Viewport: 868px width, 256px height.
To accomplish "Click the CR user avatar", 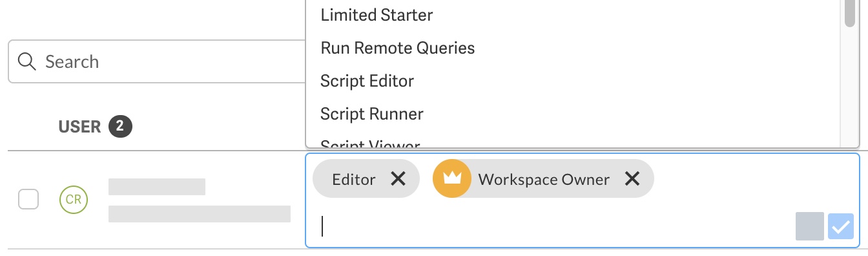I will (x=74, y=199).
